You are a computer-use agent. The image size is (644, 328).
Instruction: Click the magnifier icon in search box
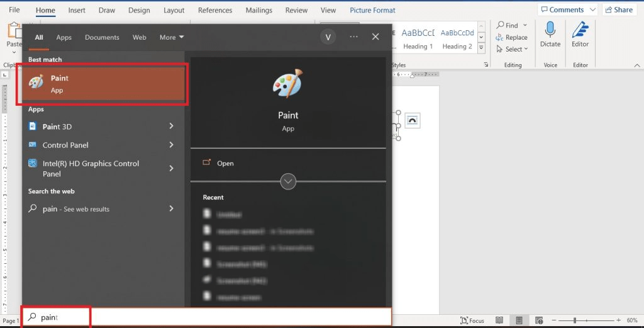tap(32, 317)
